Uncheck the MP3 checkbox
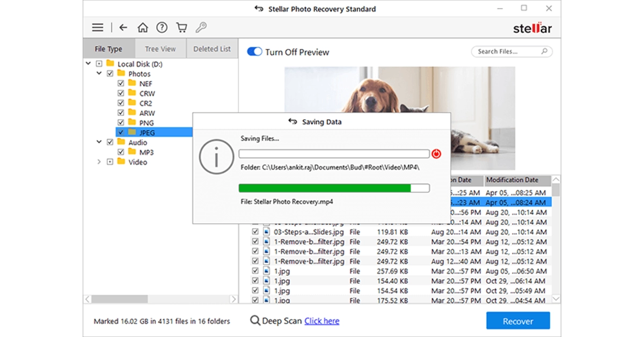 121,152
